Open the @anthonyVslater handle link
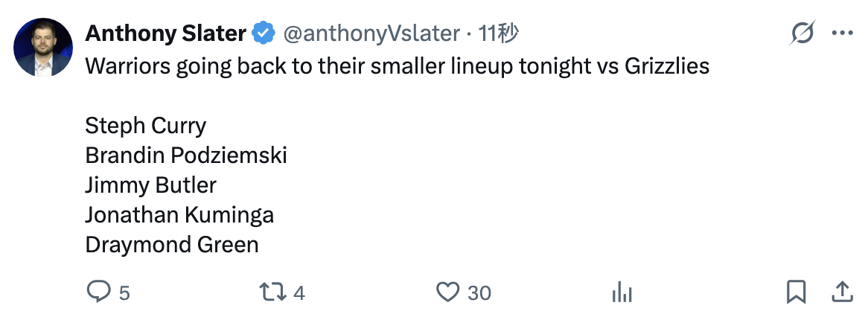 point(371,33)
